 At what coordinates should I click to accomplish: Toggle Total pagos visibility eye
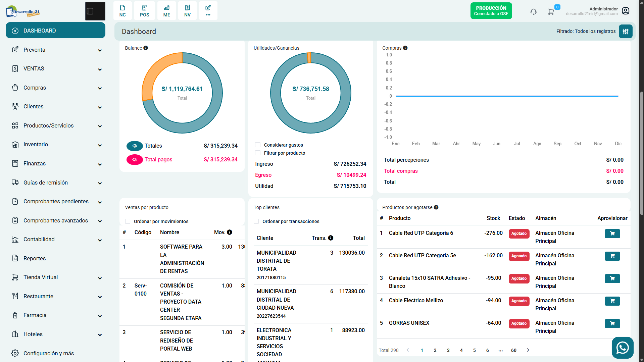pyautogui.click(x=135, y=160)
